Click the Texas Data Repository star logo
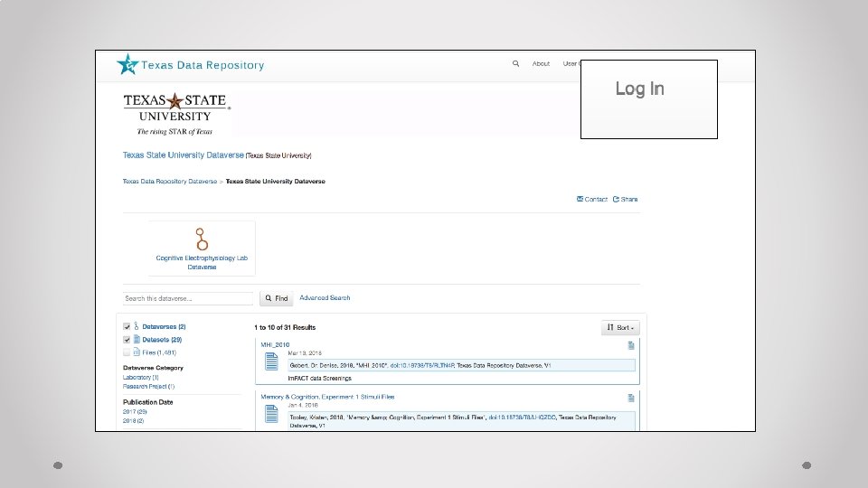 pos(127,64)
